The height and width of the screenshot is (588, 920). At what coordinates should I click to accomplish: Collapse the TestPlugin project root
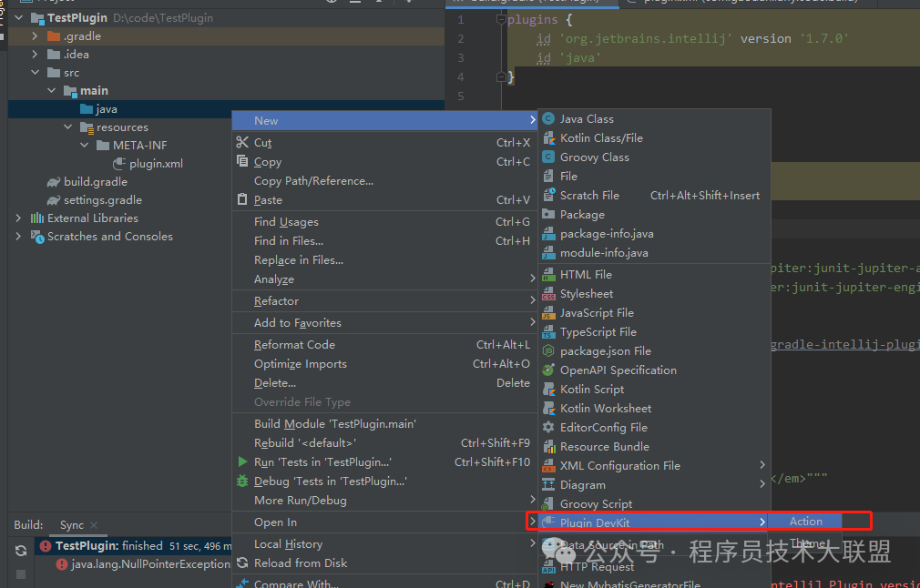point(19,17)
